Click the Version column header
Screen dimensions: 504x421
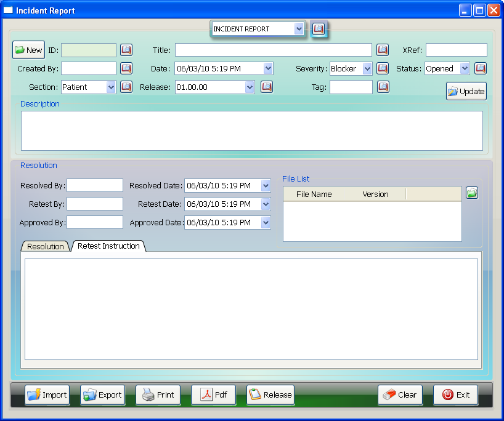pos(375,194)
